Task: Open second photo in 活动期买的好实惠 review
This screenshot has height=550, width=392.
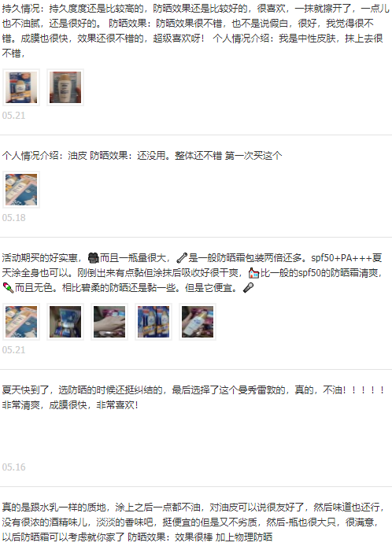Action: [65, 322]
